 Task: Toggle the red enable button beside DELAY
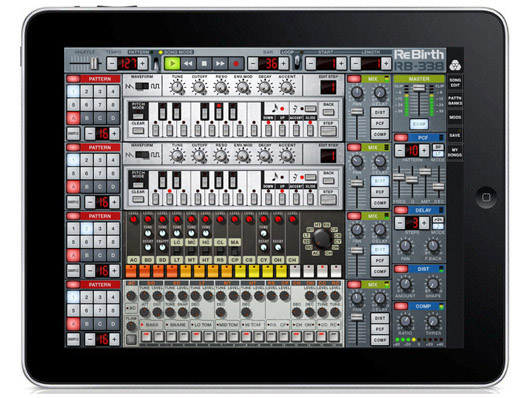(401, 210)
